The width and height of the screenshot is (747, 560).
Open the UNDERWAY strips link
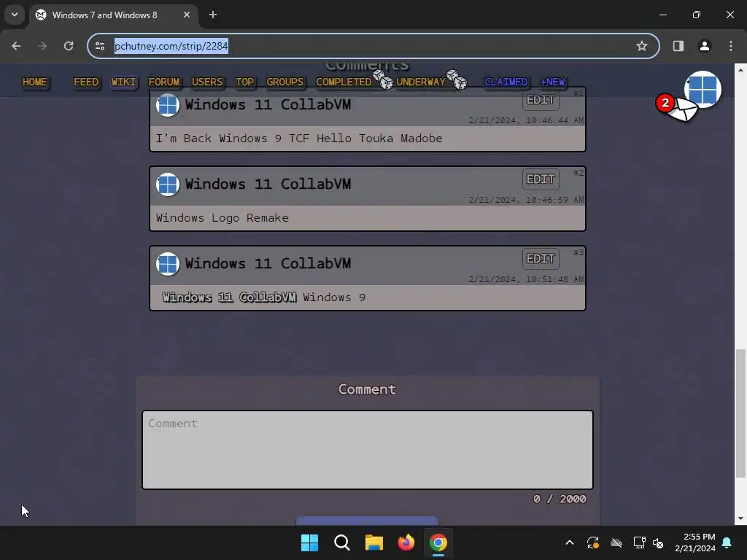click(421, 82)
